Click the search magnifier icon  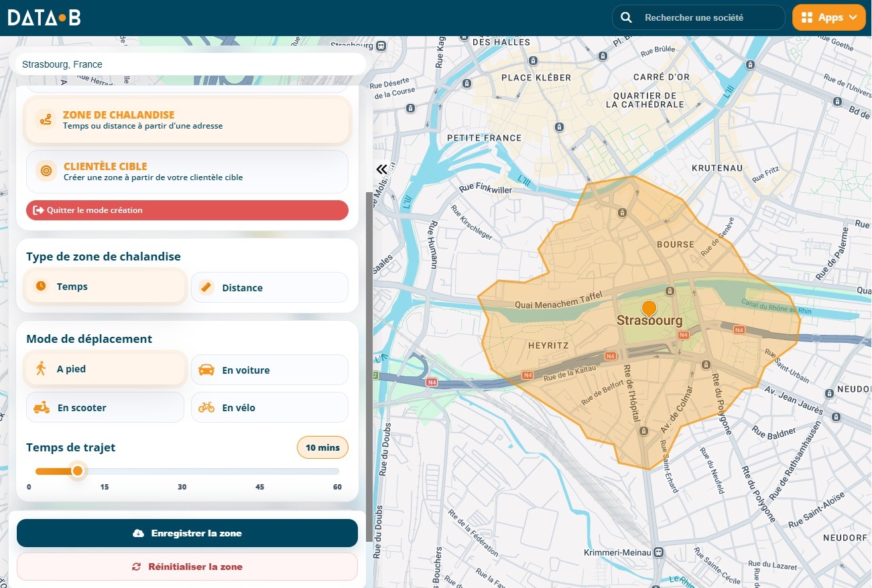point(626,17)
